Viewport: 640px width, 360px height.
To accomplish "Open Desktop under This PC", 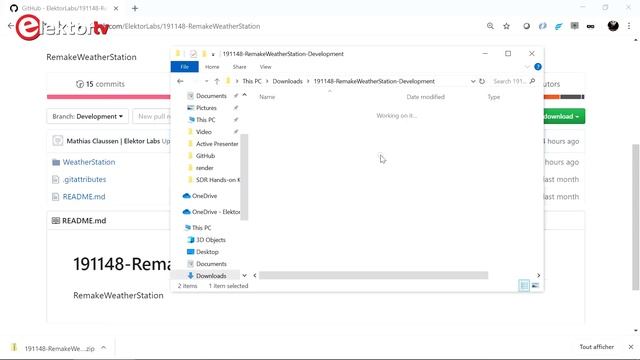I will (x=207, y=252).
